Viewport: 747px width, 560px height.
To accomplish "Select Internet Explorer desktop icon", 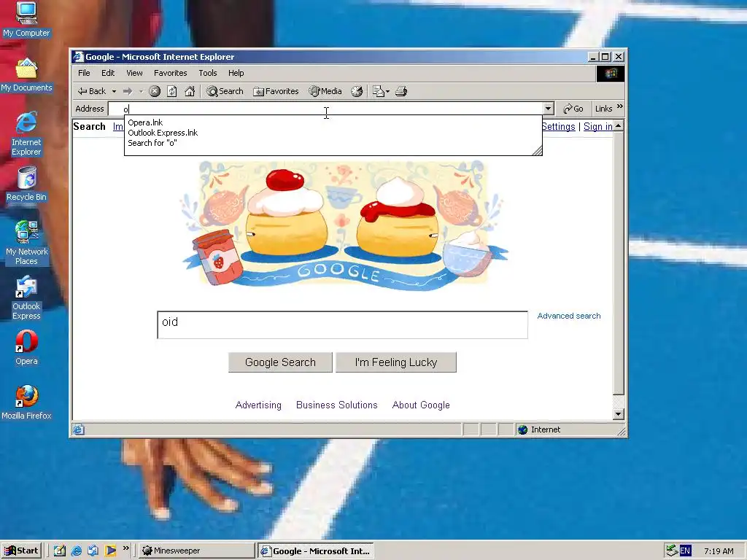I will point(26,133).
